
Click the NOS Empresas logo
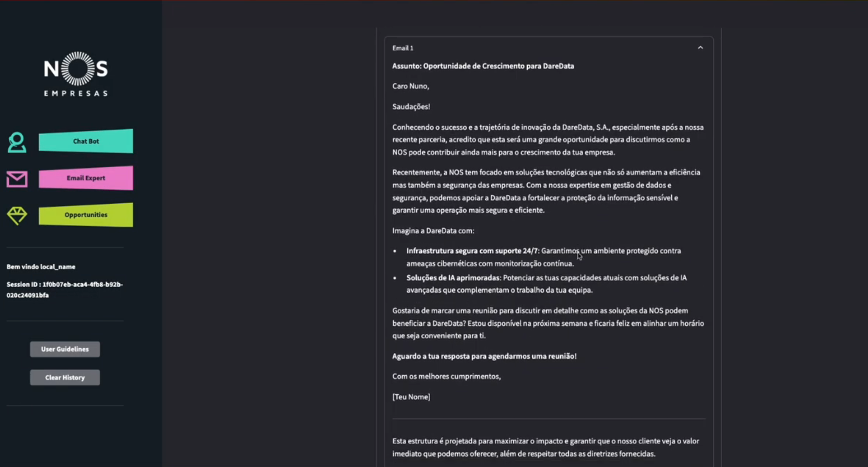(76, 74)
